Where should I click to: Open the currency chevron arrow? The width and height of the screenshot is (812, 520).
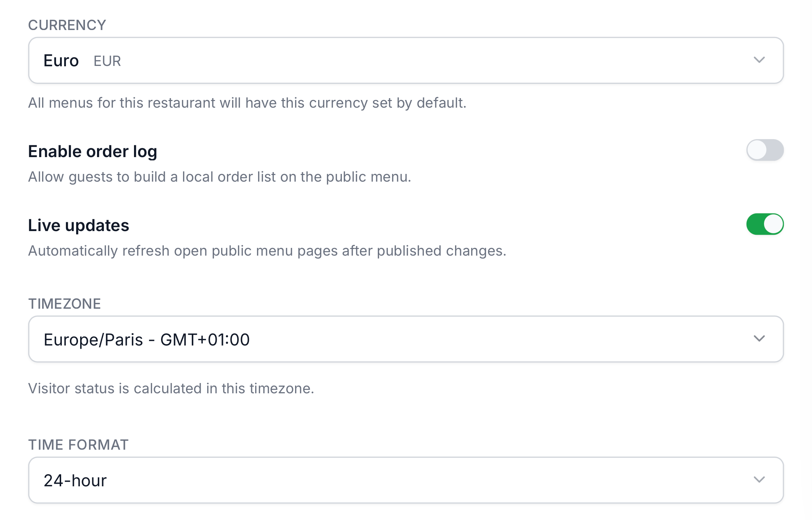pyautogui.click(x=760, y=60)
